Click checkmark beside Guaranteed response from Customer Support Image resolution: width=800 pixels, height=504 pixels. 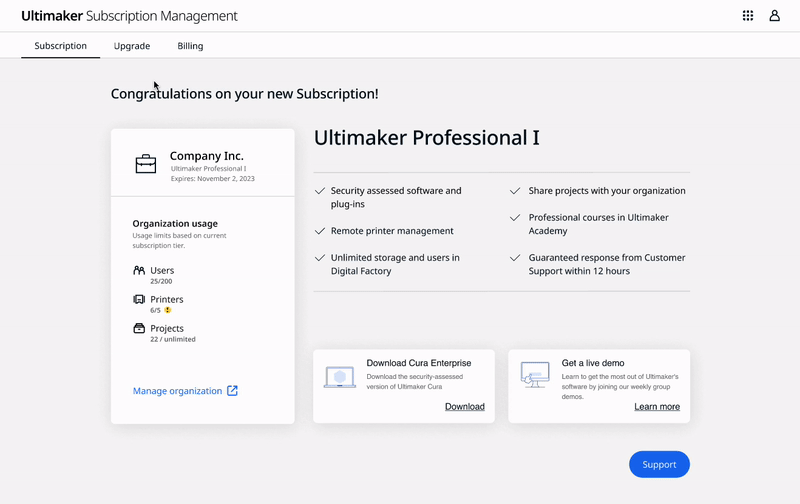click(515, 258)
